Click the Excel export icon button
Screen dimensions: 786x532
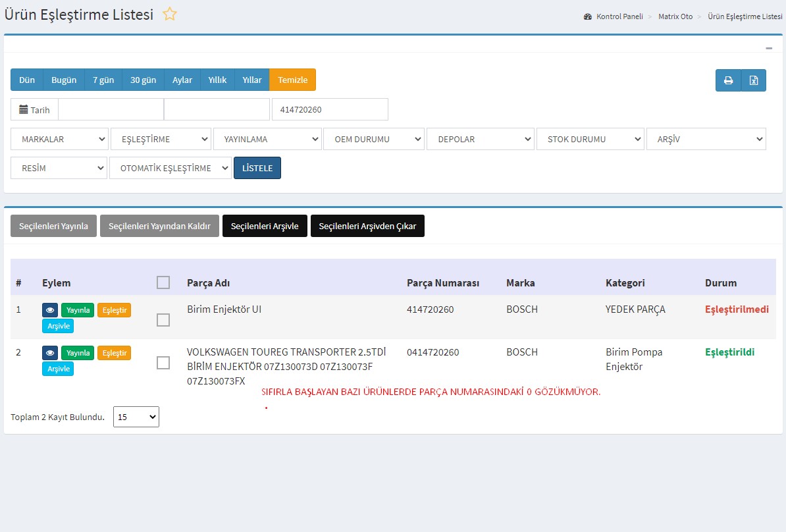tap(754, 80)
